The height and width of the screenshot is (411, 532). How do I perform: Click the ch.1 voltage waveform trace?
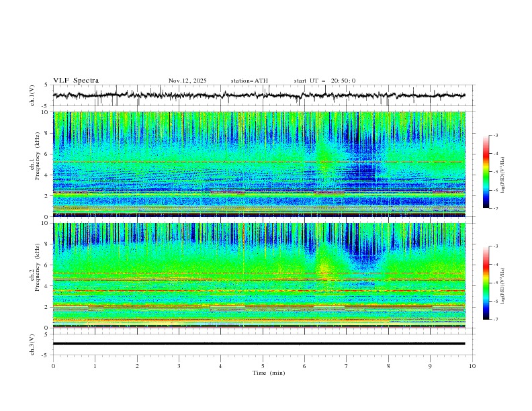tap(259, 95)
